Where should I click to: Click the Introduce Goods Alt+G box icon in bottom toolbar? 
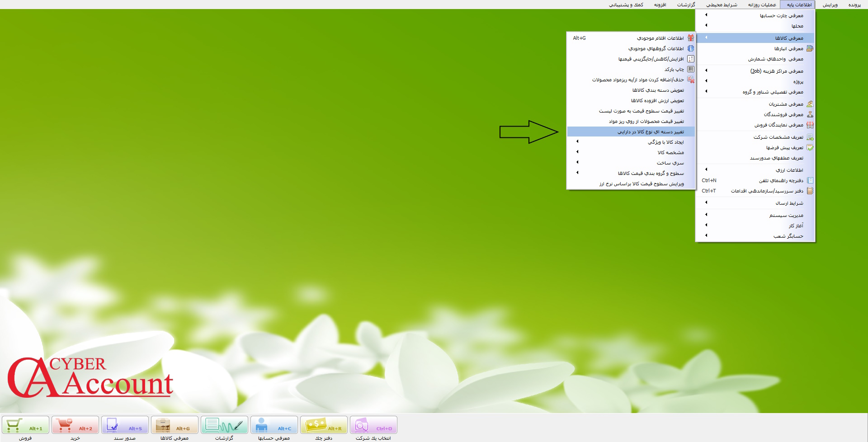tap(175, 425)
